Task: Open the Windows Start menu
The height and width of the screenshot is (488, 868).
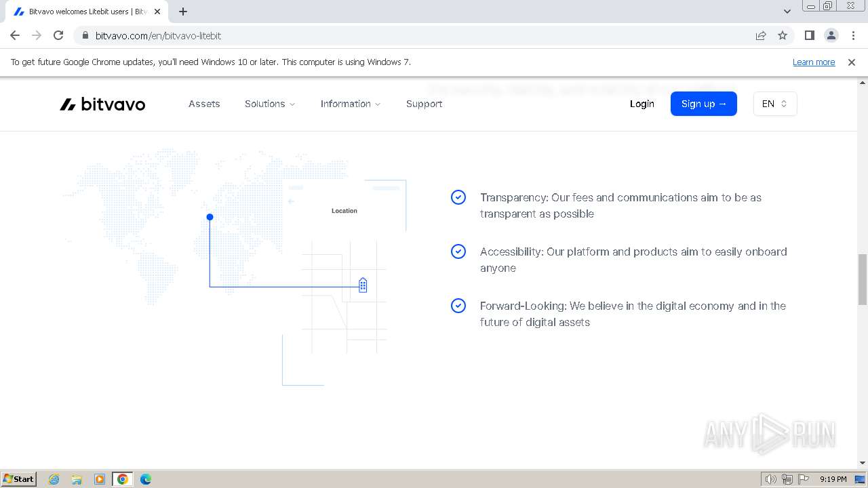Action: [19, 479]
